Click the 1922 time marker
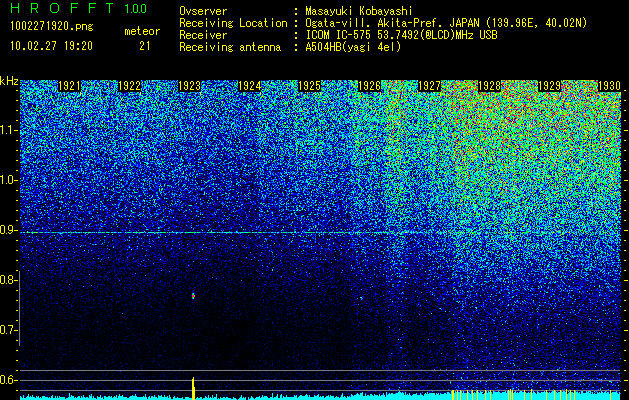This screenshot has height=400, width=629. pos(130,86)
